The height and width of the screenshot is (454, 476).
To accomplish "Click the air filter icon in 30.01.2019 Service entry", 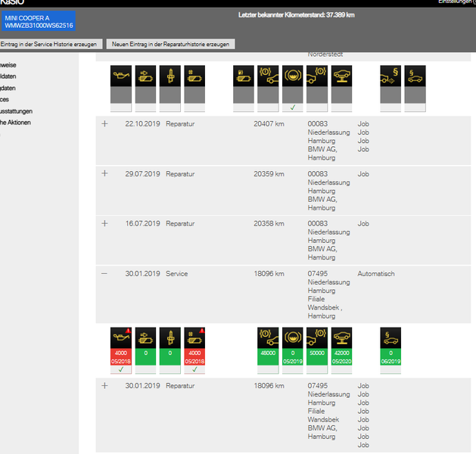I will tap(145, 337).
